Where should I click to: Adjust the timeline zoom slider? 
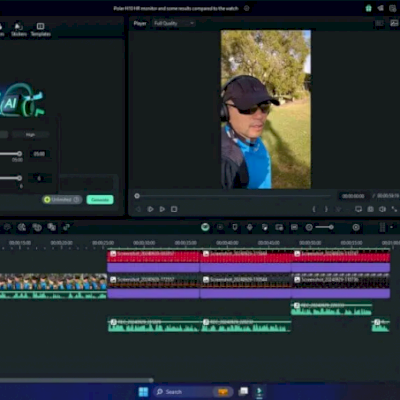pyautogui.click(x=324, y=227)
